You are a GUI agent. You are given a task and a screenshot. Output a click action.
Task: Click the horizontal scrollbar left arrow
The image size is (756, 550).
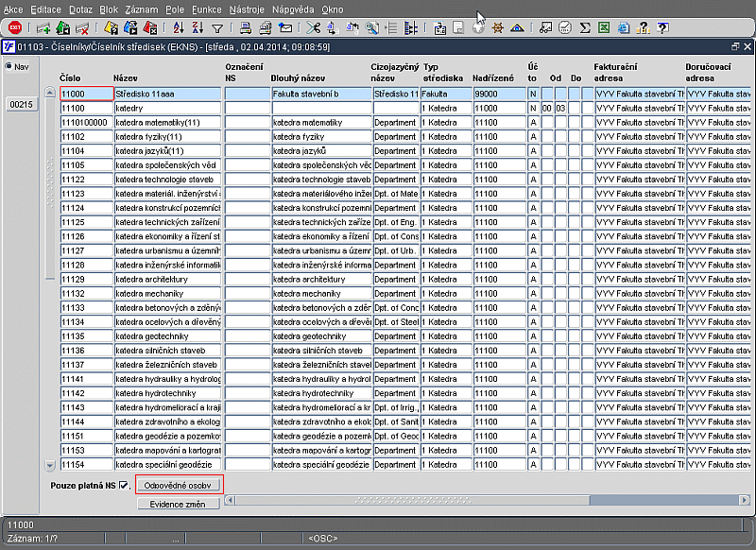point(230,500)
